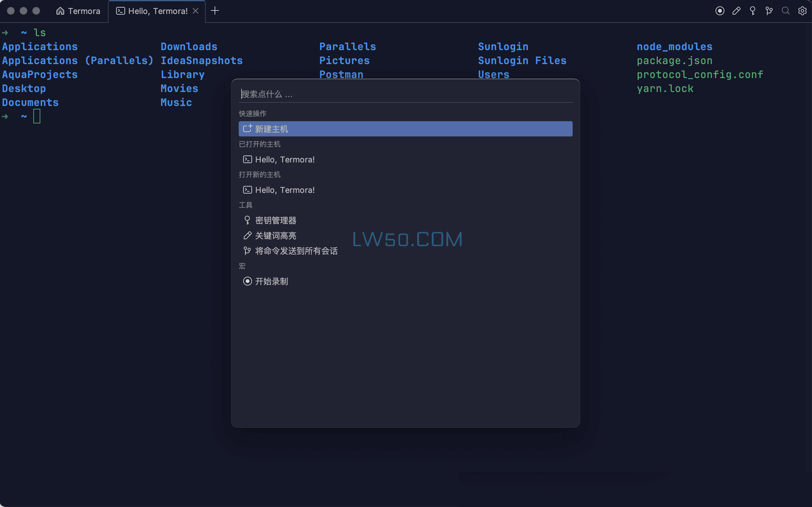Screen dimensions: 812x507
Task: Click the settings gear icon
Action: click(x=803, y=10)
